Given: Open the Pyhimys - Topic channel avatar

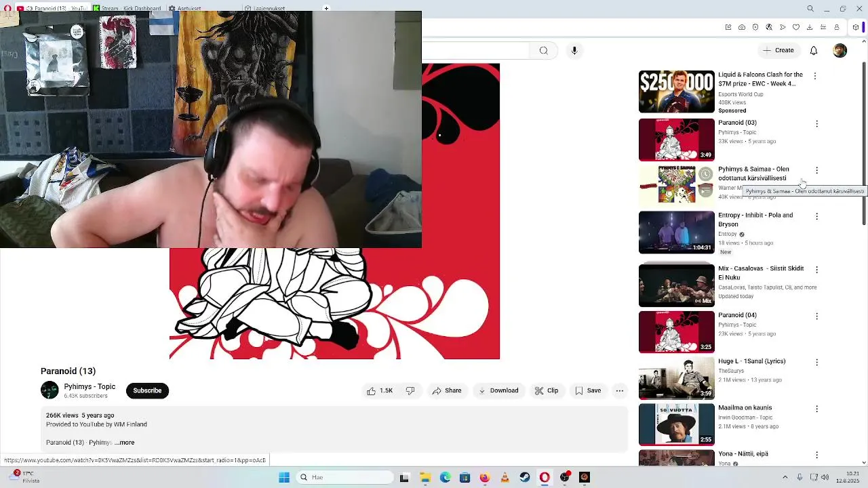Looking at the screenshot, I should tap(50, 390).
